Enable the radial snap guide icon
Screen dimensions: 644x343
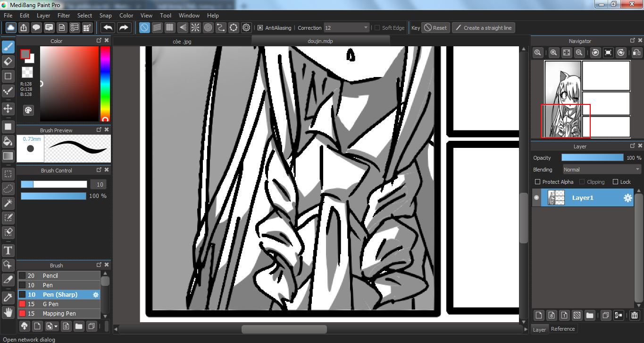195,28
